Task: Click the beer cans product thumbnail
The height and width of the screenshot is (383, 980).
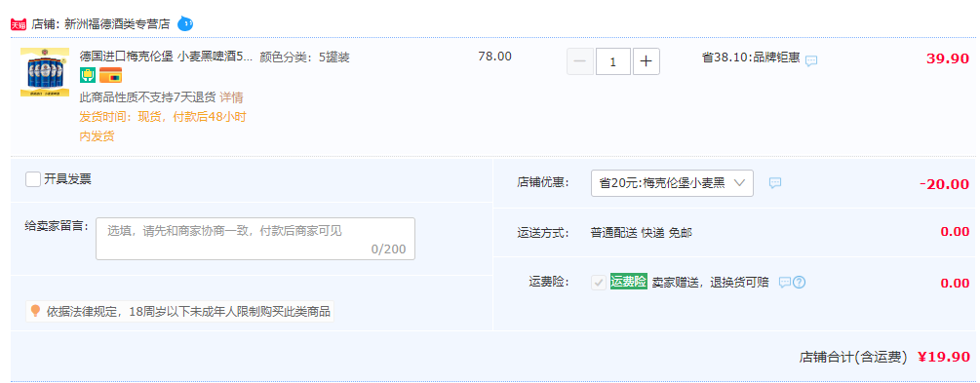Action: click(45, 72)
